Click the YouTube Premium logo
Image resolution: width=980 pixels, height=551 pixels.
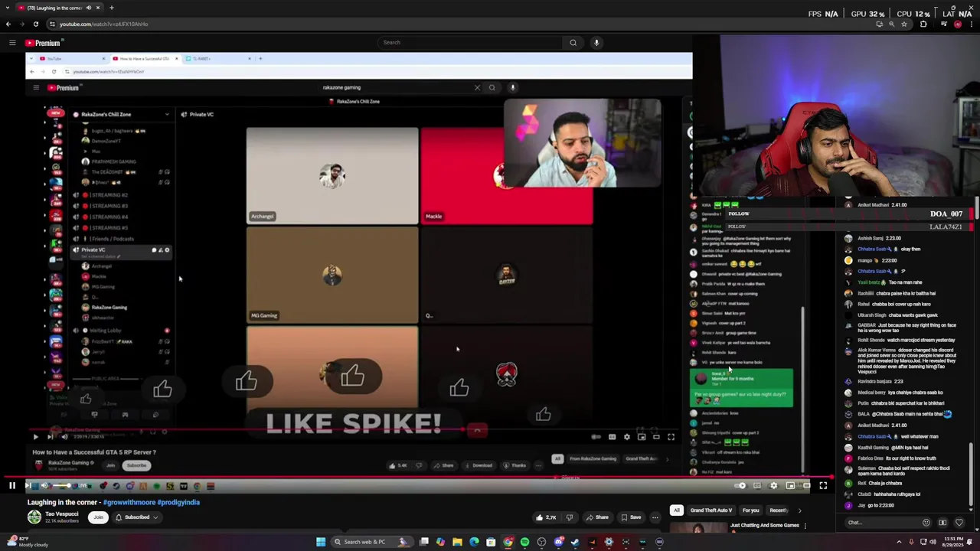click(43, 43)
